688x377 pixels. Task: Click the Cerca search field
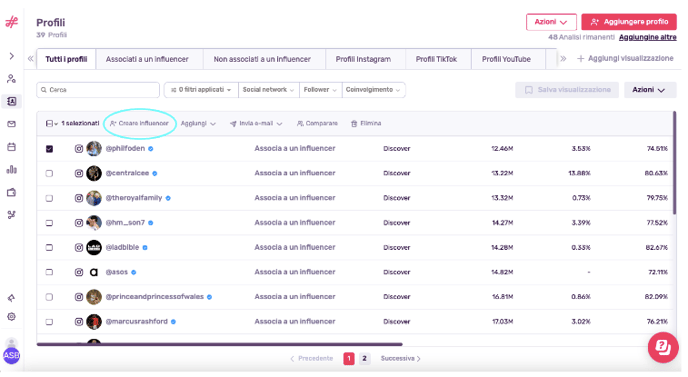tap(98, 90)
